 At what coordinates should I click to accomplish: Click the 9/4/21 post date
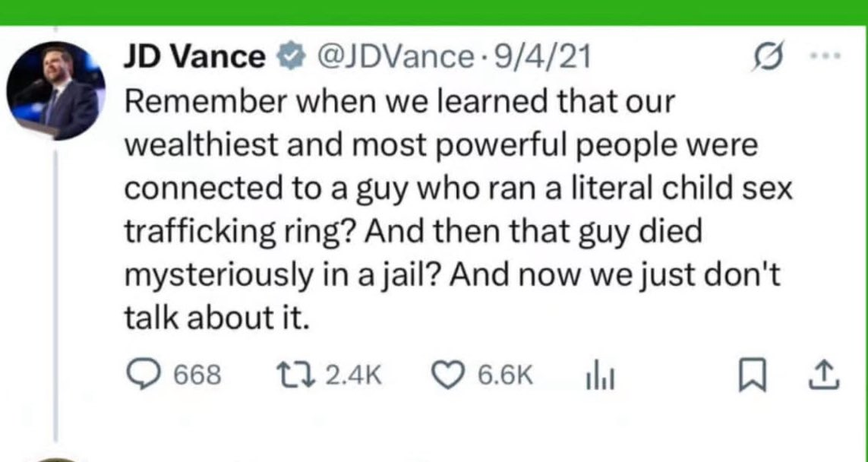(543, 57)
